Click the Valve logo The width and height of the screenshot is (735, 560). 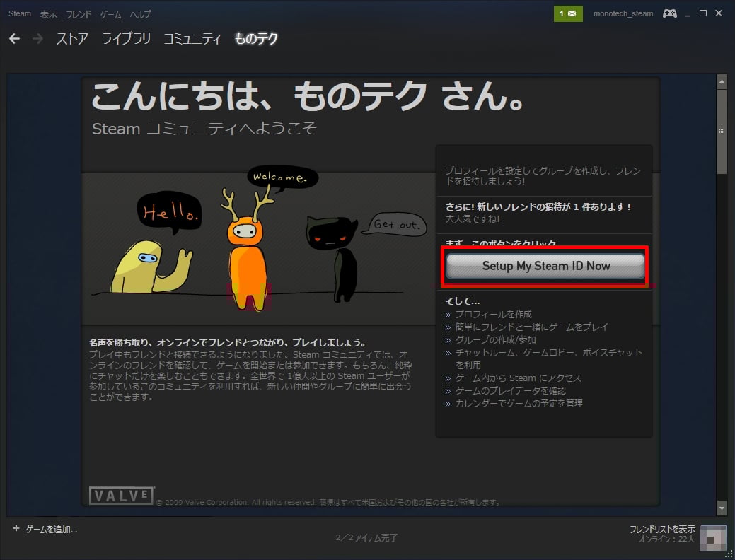pos(122,496)
